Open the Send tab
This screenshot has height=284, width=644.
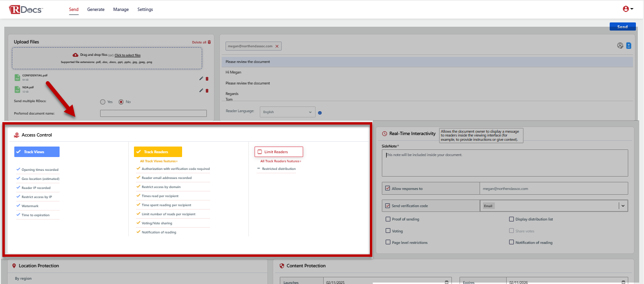point(74,10)
